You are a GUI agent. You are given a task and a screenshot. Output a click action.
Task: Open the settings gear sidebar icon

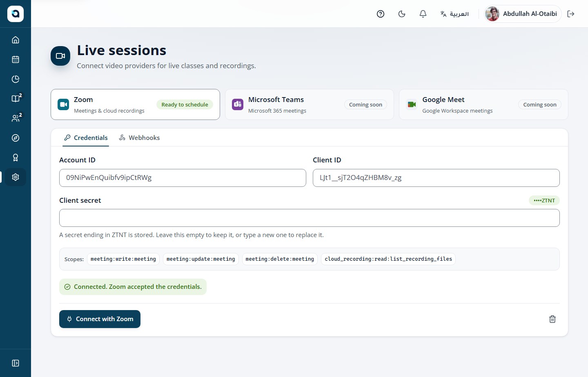pyautogui.click(x=16, y=177)
